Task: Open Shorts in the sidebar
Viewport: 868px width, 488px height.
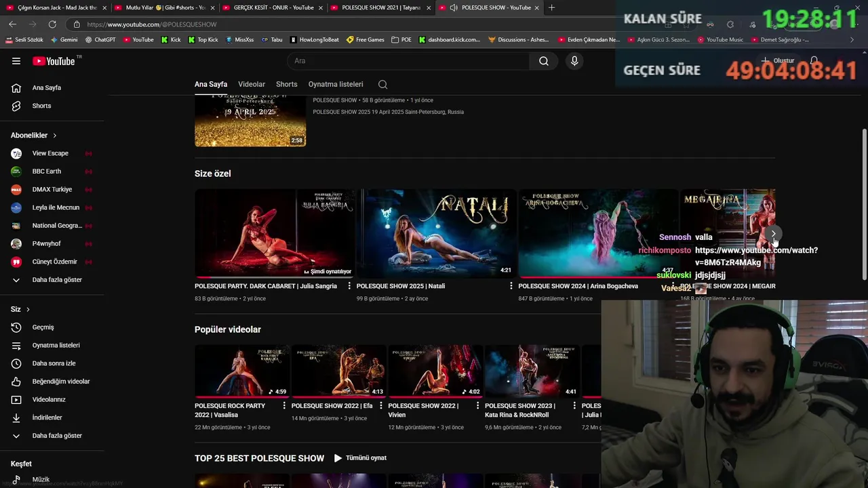Action: [52, 106]
